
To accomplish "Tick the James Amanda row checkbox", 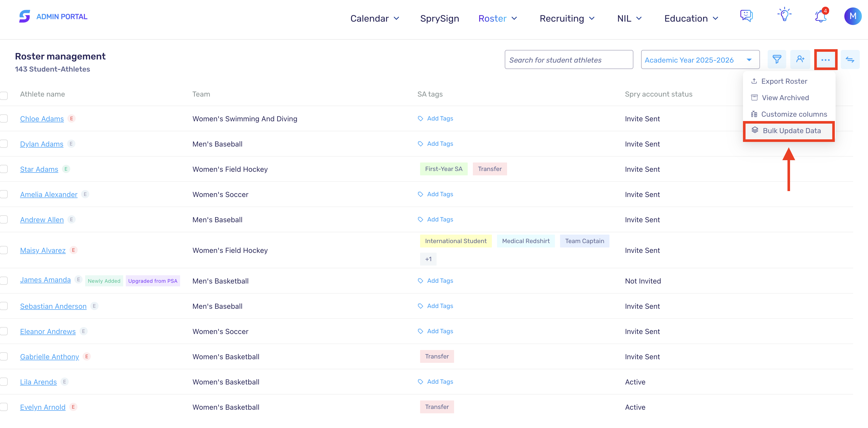I will click(x=4, y=281).
